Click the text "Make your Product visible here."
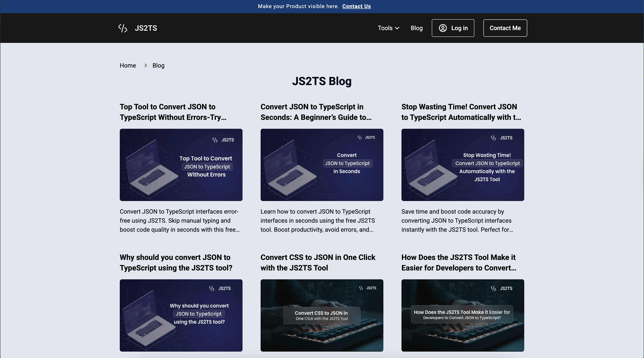 298,7
